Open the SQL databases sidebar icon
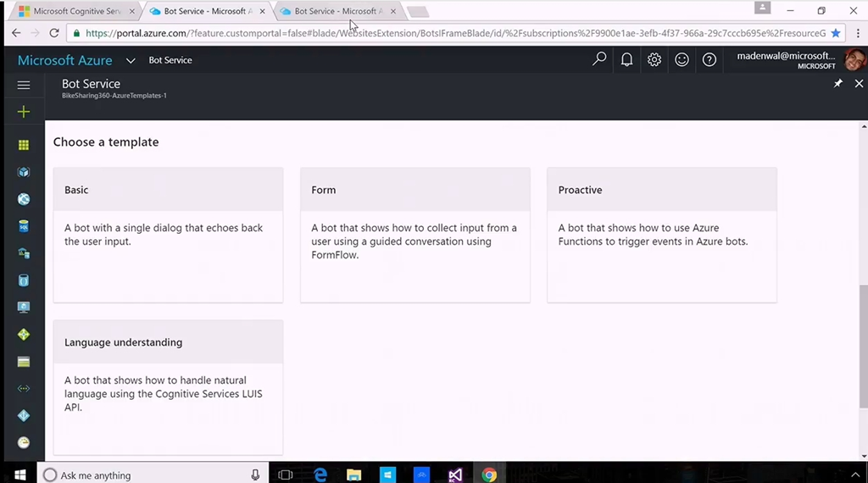The width and height of the screenshot is (868, 483). 23,226
